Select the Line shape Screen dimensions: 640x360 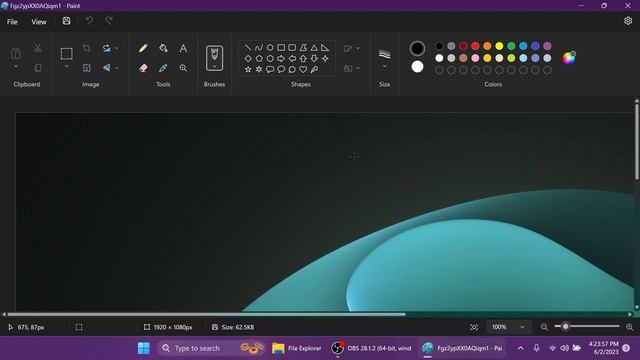point(248,48)
